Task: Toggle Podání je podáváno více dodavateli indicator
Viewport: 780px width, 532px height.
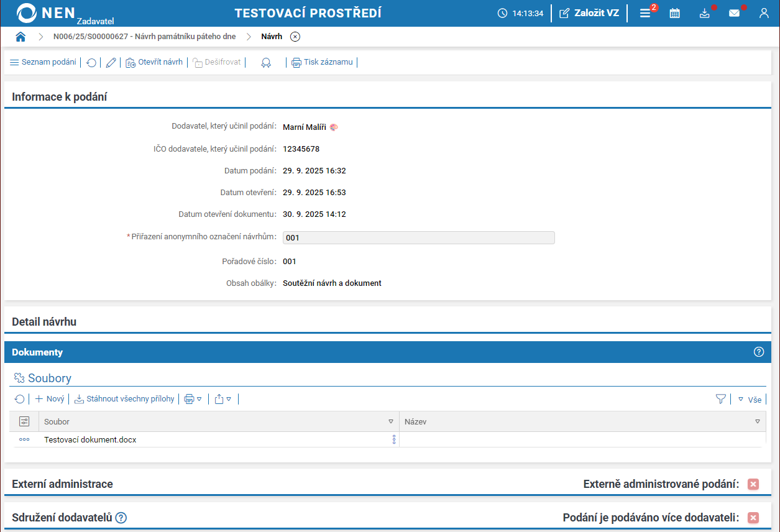Action: 753,518
